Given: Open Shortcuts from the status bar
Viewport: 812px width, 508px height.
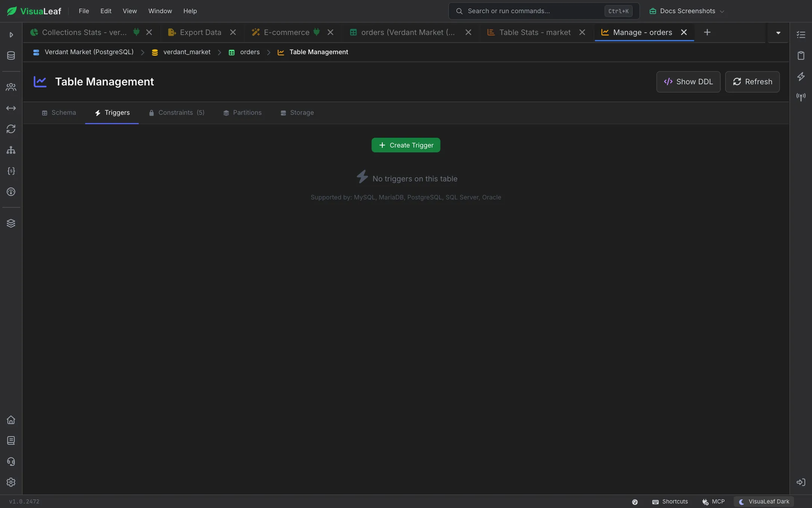Looking at the screenshot, I should (670, 502).
